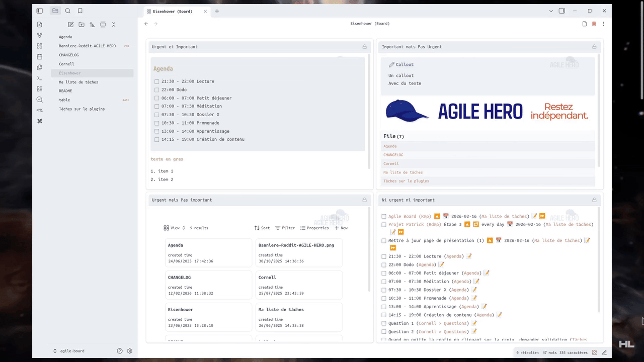Open the tab list dropdown chevron
Screen dimensions: 644x362
551,11
